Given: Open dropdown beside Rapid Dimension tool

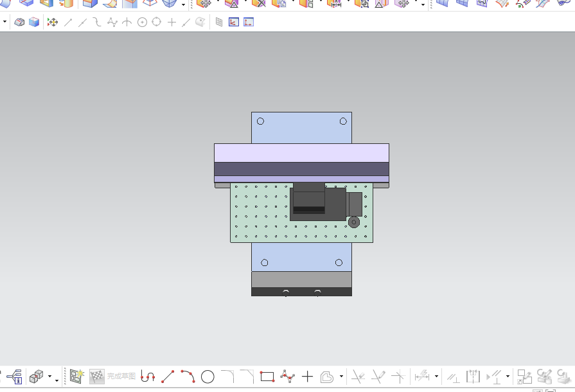Looking at the screenshot, I should pyautogui.click(x=436, y=377).
